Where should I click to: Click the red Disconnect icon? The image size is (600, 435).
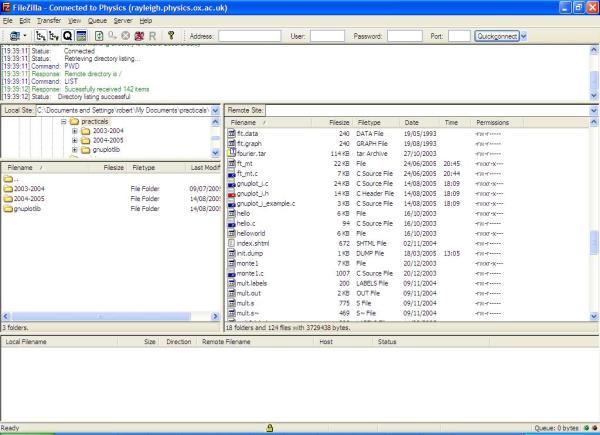139,36
